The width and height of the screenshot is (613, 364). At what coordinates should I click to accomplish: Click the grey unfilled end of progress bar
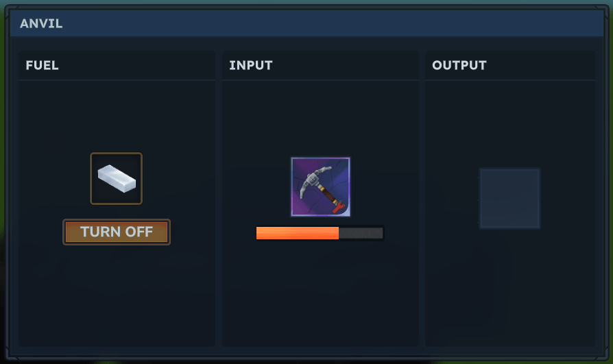click(361, 233)
